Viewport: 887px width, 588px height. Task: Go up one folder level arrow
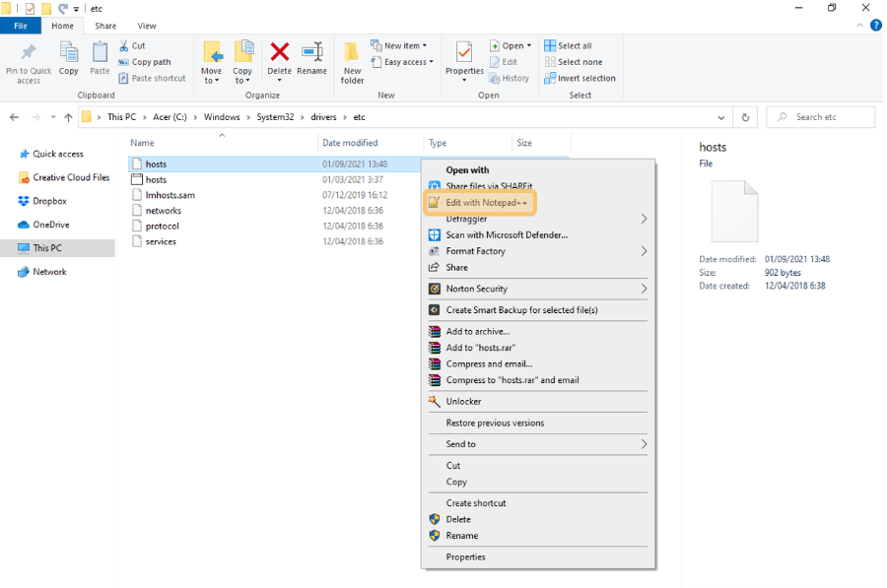pyautogui.click(x=68, y=117)
